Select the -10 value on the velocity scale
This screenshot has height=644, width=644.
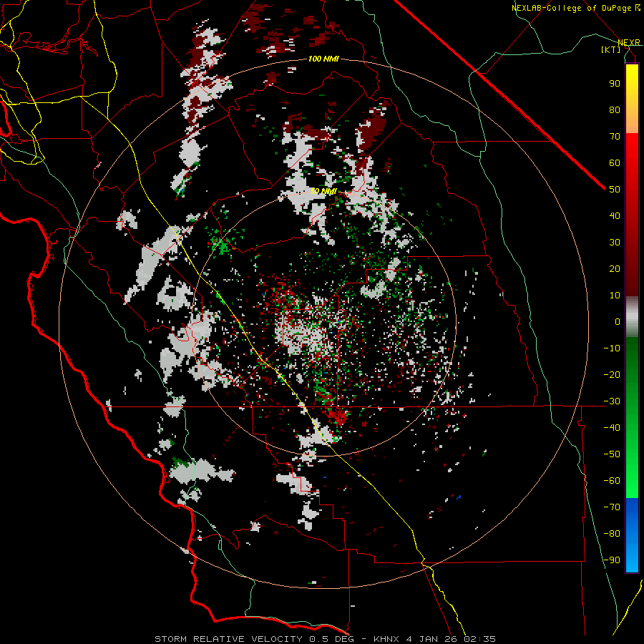tap(612, 348)
